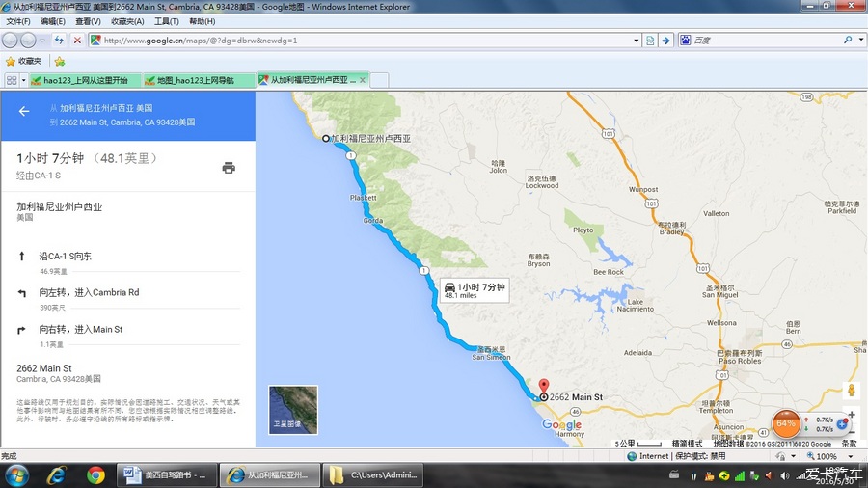868x488 pixels.
Task: Open the 精简模式 lite mode link
Action: click(x=687, y=444)
